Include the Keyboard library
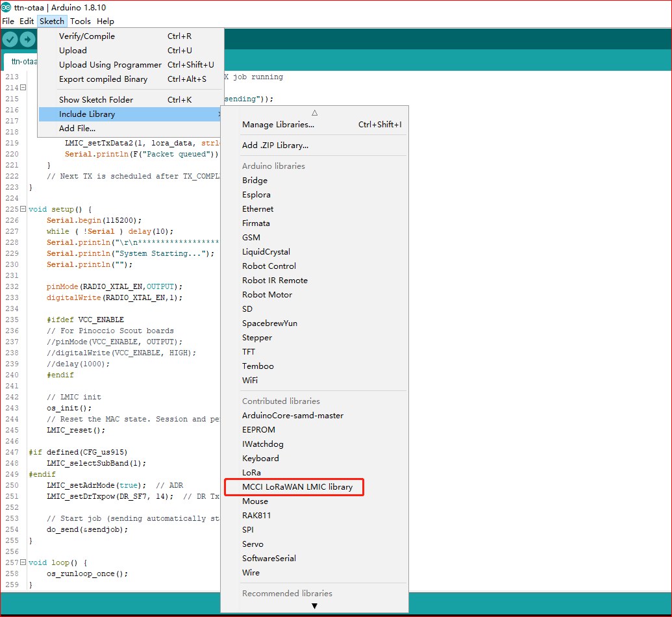This screenshot has height=617, width=672. coord(314,458)
